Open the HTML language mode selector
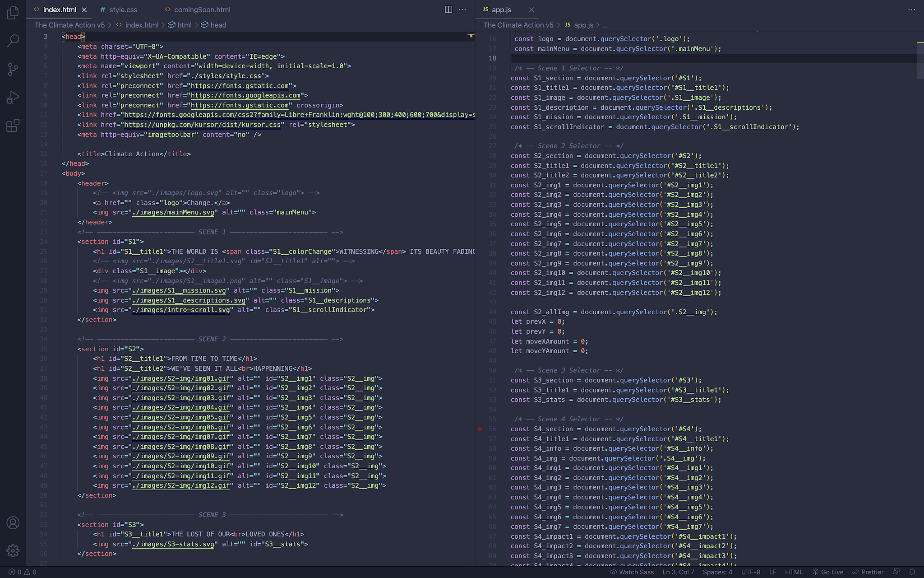Image resolution: width=924 pixels, height=578 pixels. coord(794,572)
